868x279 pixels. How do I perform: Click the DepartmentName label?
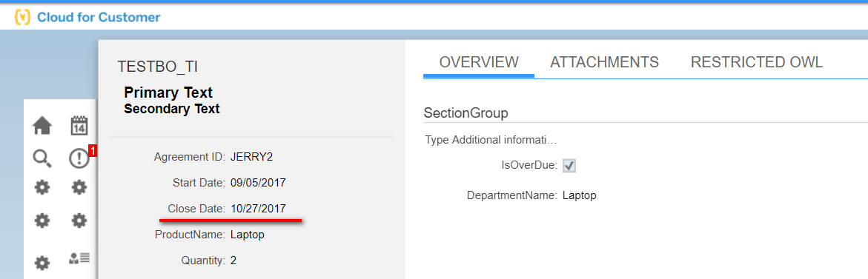tap(512, 195)
